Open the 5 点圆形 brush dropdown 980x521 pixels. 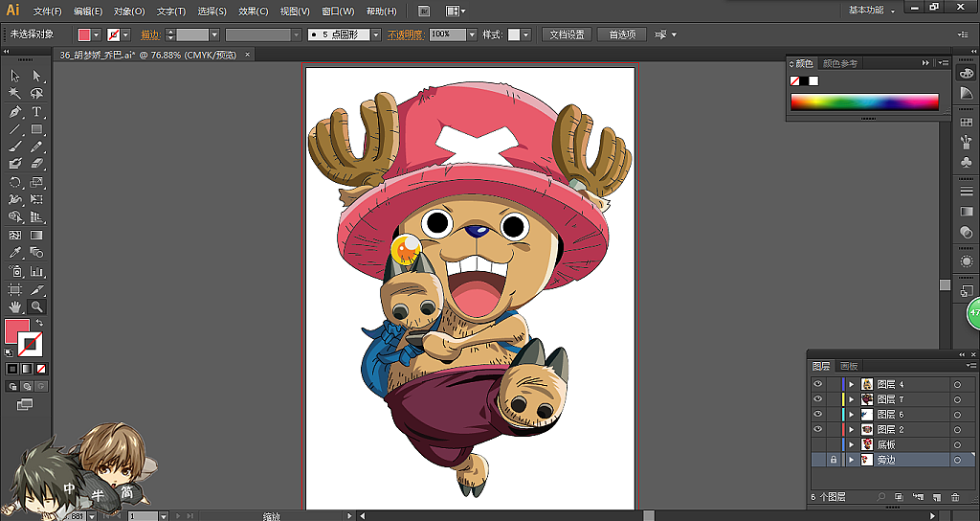point(376,35)
